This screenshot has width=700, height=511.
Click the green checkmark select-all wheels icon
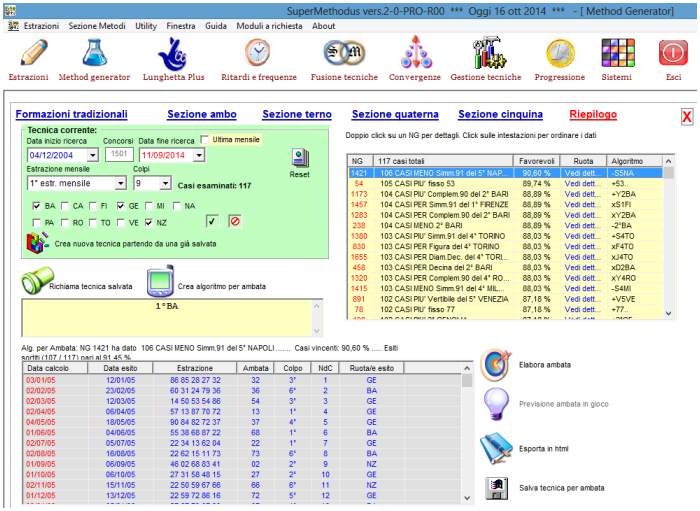click(212, 221)
